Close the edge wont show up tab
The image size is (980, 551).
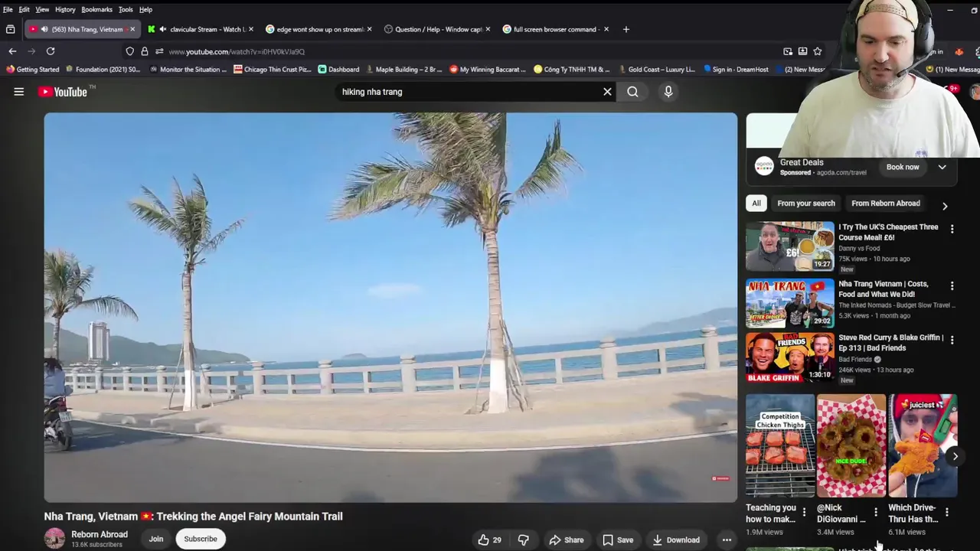point(369,29)
